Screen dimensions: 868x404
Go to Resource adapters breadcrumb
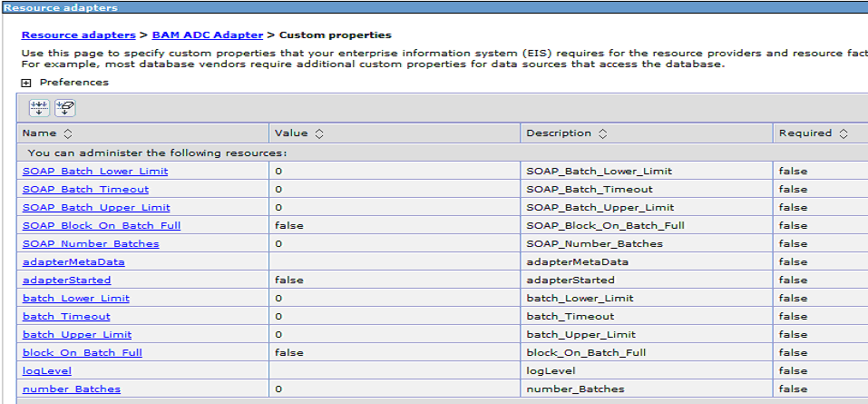coord(79,34)
